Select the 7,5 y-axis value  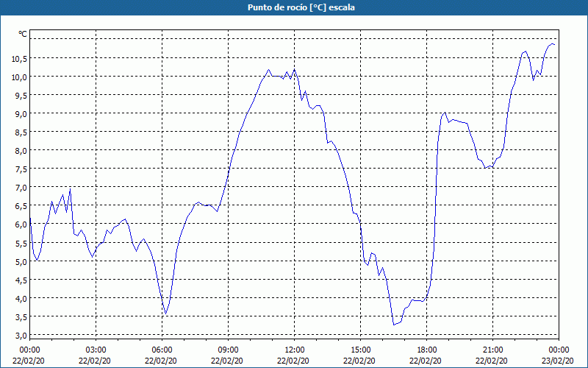21,169
